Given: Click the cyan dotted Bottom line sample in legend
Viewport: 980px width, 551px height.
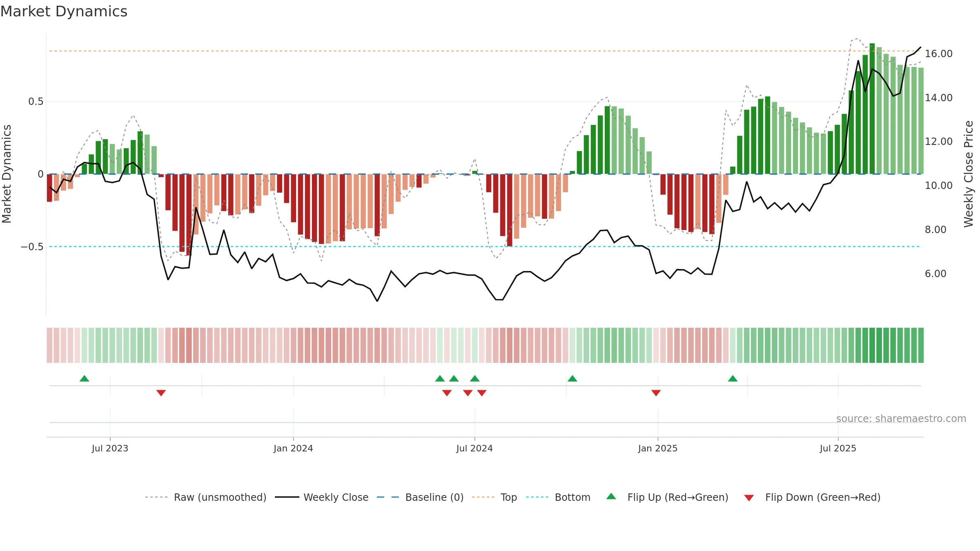Looking at the screenshot, I should 537,497.
